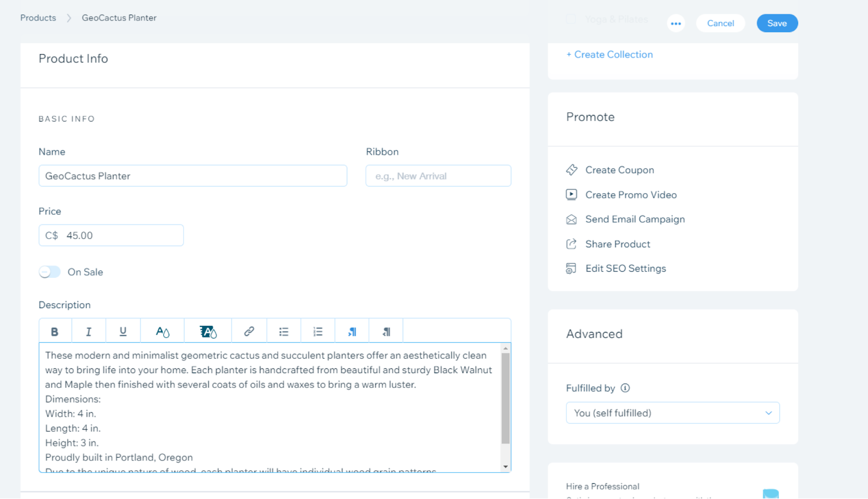The image size is (868, 499).
Task: Open the three-dots more actions menu
Action: pyautogui.click(x=676, y=23)
